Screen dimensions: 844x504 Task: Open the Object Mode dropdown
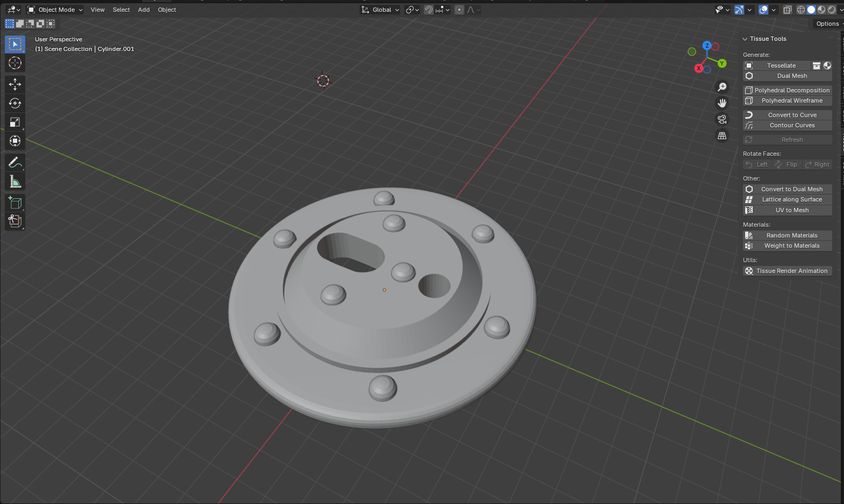click(55, 10)
